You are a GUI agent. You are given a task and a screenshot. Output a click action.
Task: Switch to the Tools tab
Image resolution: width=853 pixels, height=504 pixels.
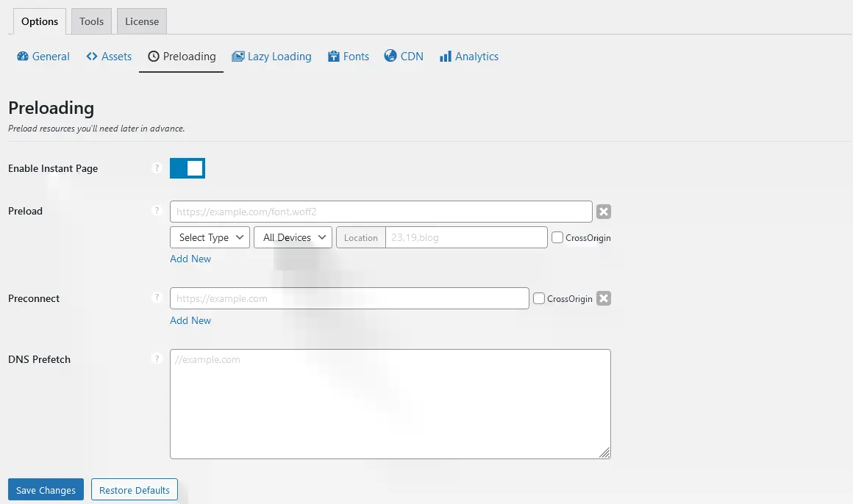[92, 21]
